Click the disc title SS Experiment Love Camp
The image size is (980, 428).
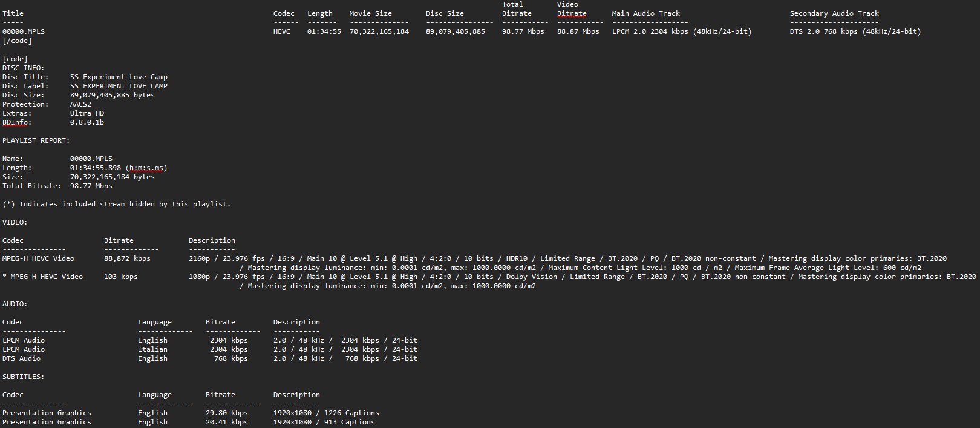click(119, 77)
